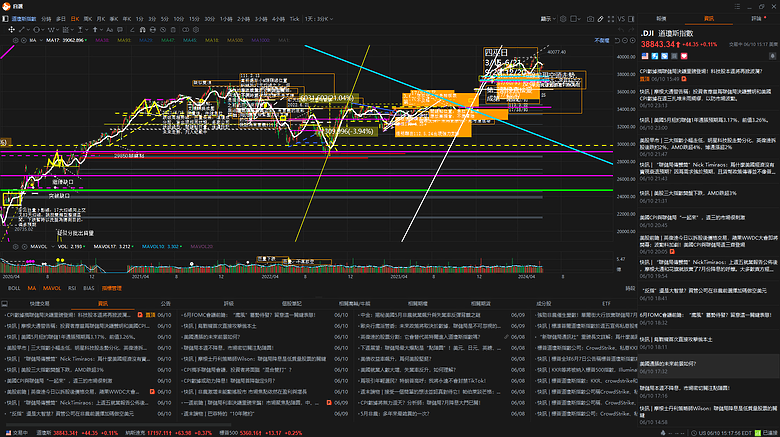The width and height of the screenshot is (780, 437).
Task: Expand the MA indicator dropdown
Action: pos(41,40)
